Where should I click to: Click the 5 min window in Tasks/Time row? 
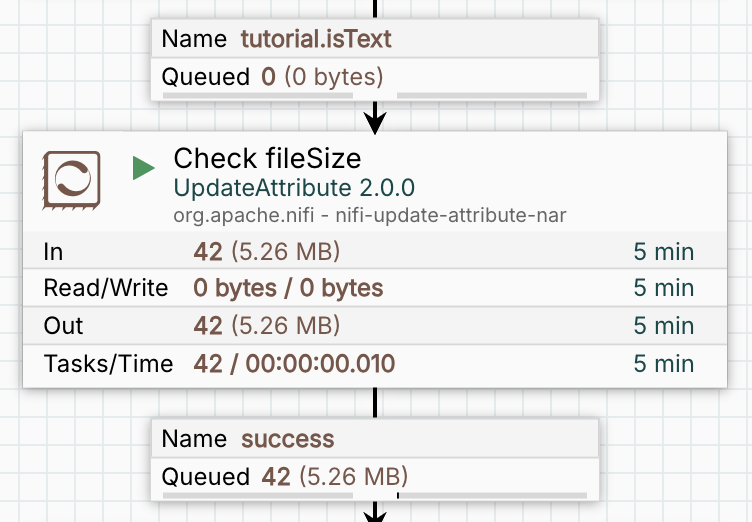[x=663, y=364]
